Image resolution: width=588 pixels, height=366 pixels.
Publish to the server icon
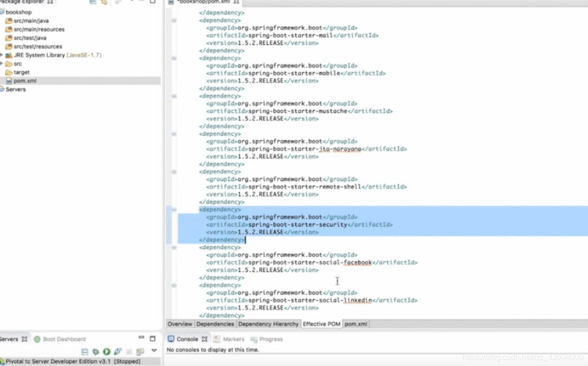tap(140, 352)
